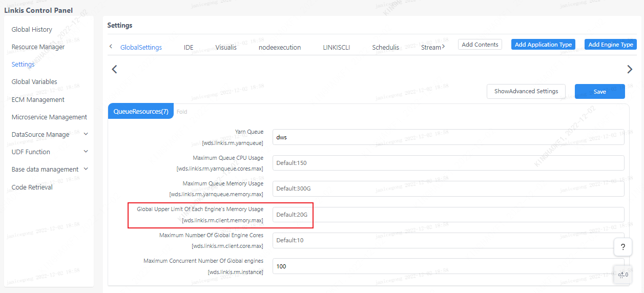Click the large right chevron below tabs
Image resolution: width=644 pixels, height=293 pixels.
pyautogui.click(x=630, y=69)
